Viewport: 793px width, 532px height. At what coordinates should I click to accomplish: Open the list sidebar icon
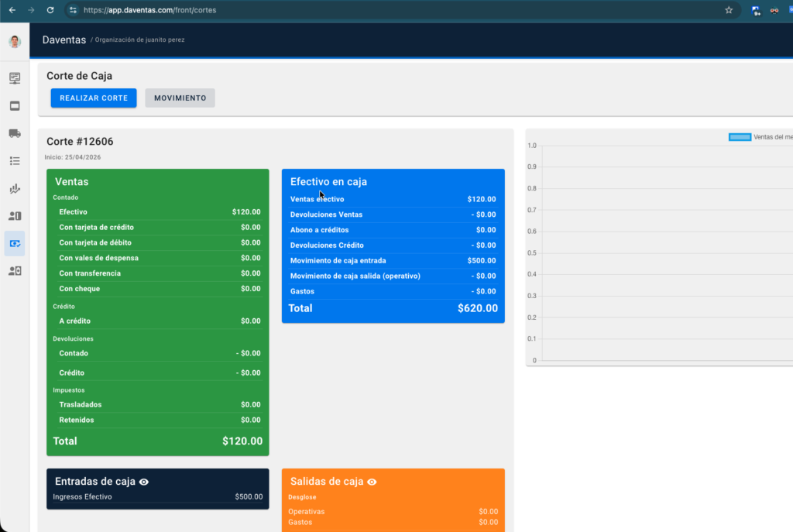click(15, 161)
